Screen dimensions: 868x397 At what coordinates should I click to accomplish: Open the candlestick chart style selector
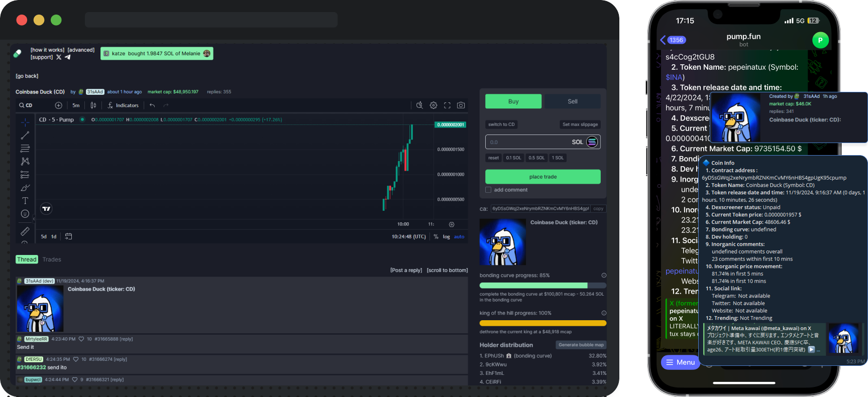point(93,105)
